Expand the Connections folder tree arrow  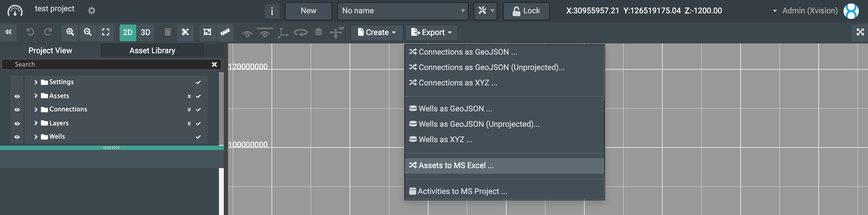coord(36,110)
